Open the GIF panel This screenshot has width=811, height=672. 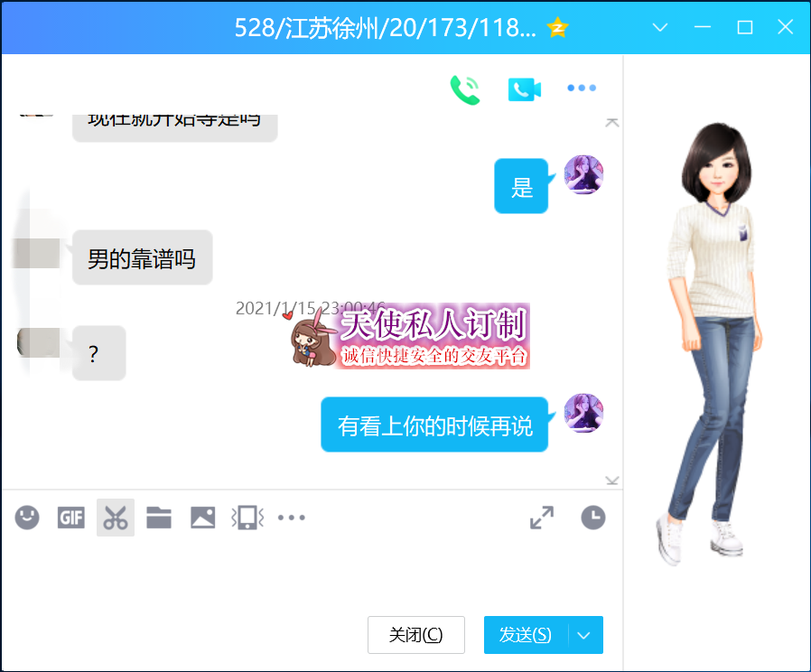(70, 517)
